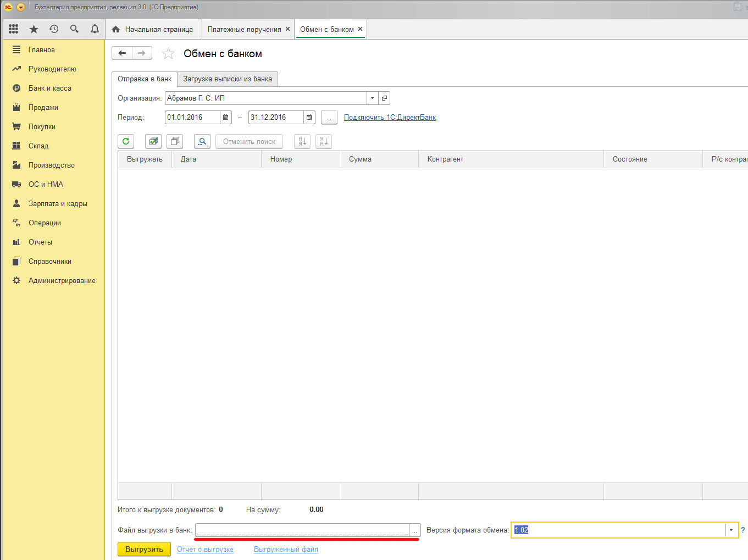Open the Платежные поручения tab
The width and height of the screenshot is (748, 560).
[244, 29]
